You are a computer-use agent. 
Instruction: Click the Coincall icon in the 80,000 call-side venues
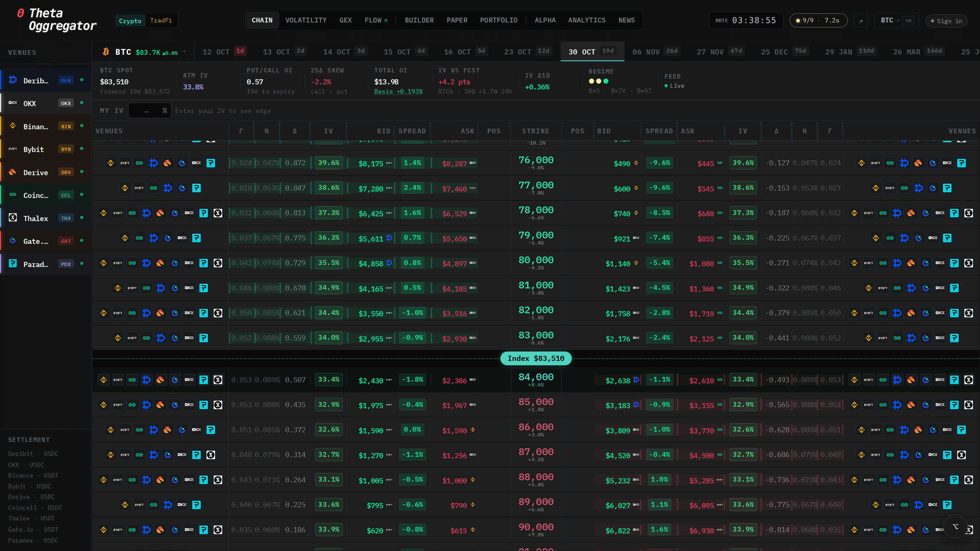[132, 263]
